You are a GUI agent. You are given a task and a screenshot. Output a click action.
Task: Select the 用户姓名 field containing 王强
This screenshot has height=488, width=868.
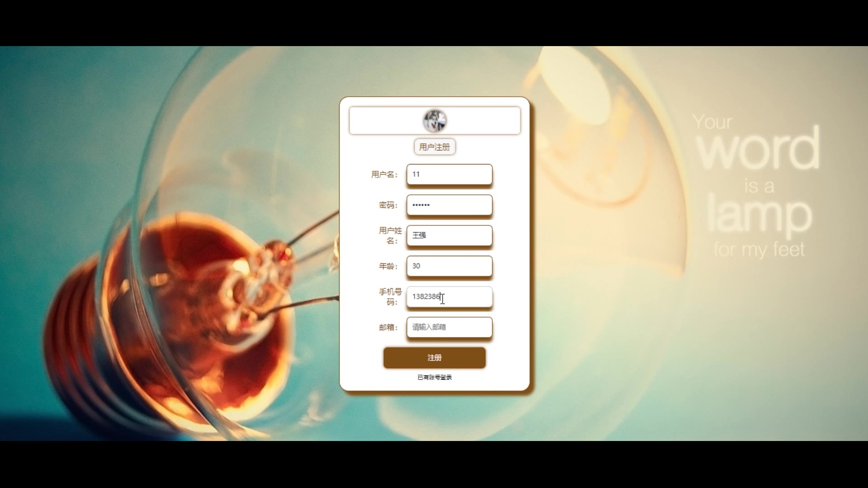449,235
